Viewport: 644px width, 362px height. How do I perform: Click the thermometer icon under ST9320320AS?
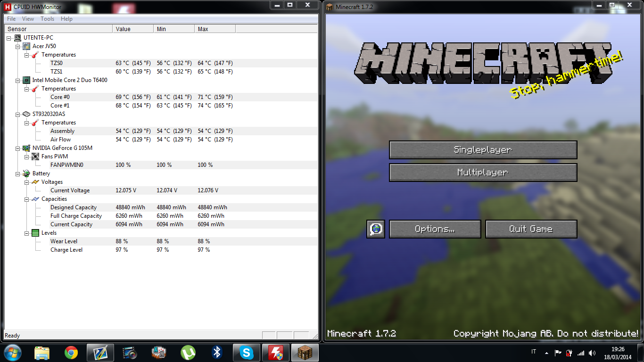coord(35,123)
